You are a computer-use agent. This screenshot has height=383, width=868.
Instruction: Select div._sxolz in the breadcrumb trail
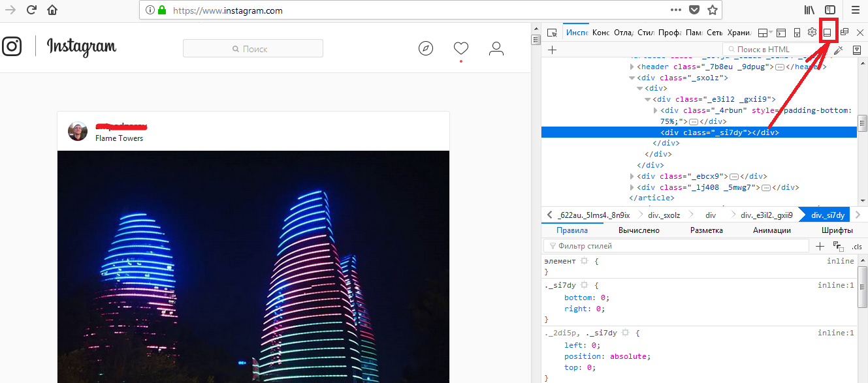point(664,215)
